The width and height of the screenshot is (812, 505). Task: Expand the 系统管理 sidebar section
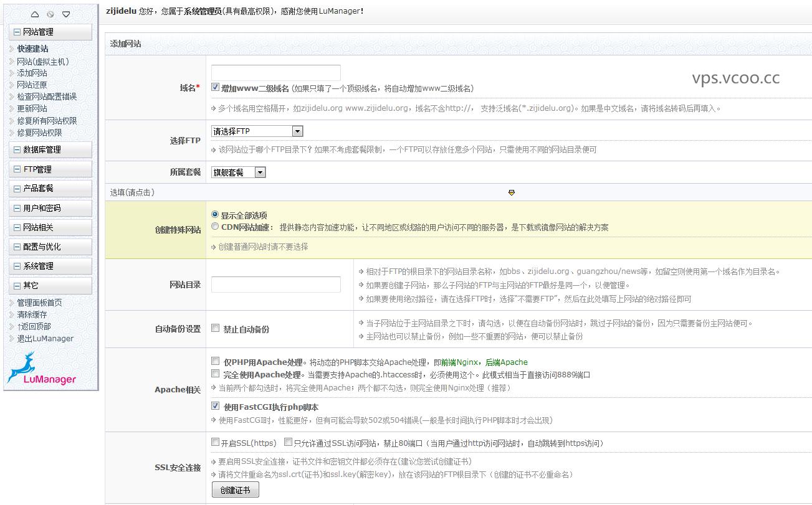coord(38,266)
